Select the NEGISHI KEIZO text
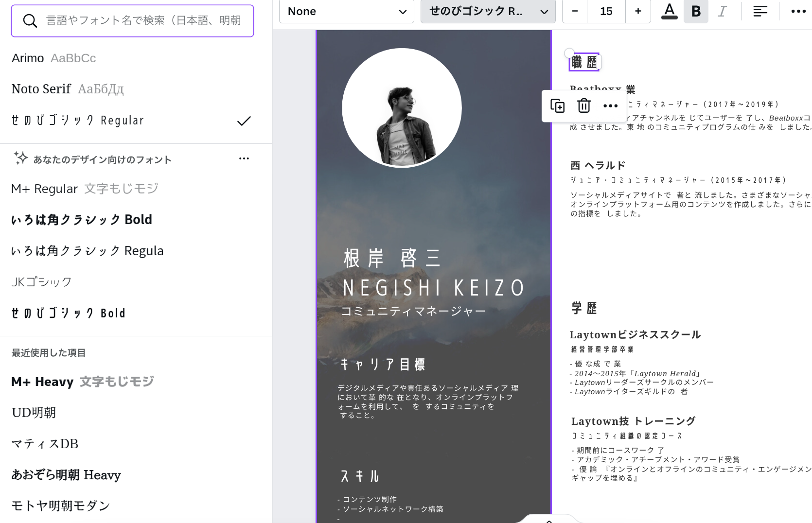812x523 pixels. (x=434, y=288)
